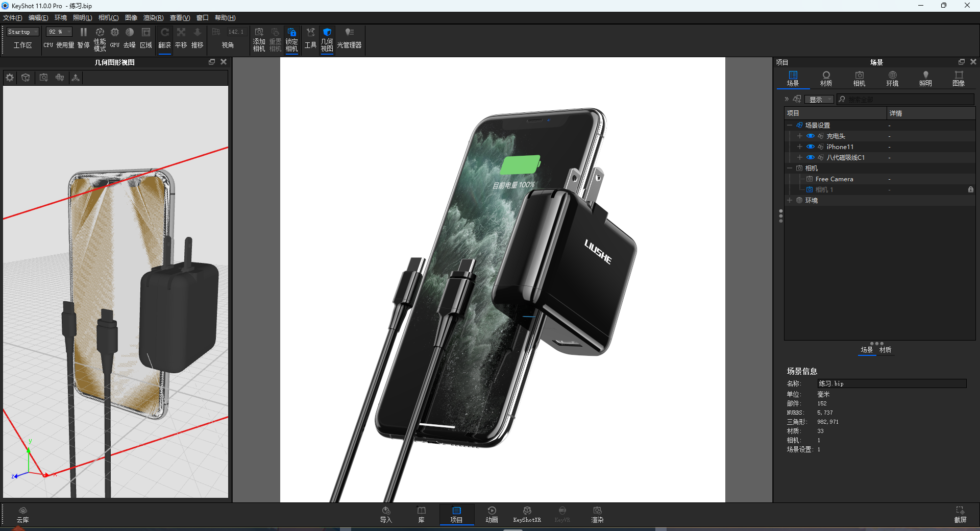This screenshot has width=980, height=531.
Task: Click the import (导入) button
Action: 386,515
